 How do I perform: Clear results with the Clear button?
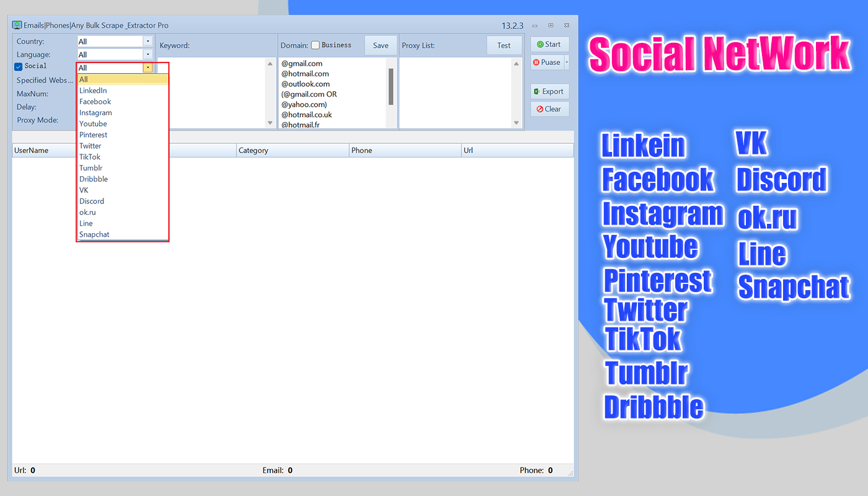coord(549,109)
